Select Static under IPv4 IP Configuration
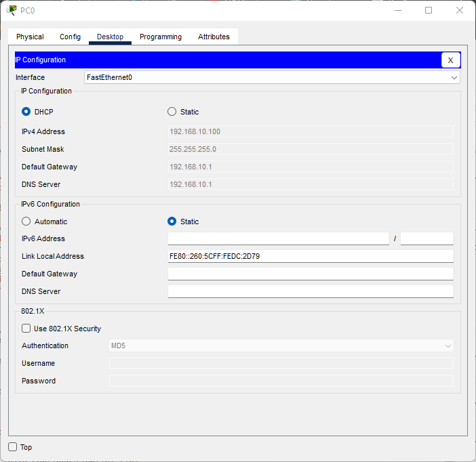The height and width of the screenshot is (462, 476). click(x=172, y=112)
